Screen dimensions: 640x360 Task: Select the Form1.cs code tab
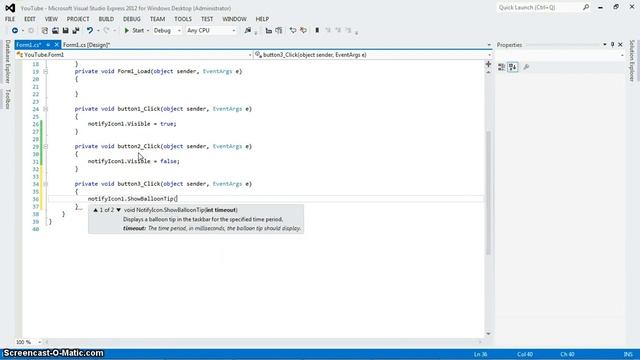point(29,45)
